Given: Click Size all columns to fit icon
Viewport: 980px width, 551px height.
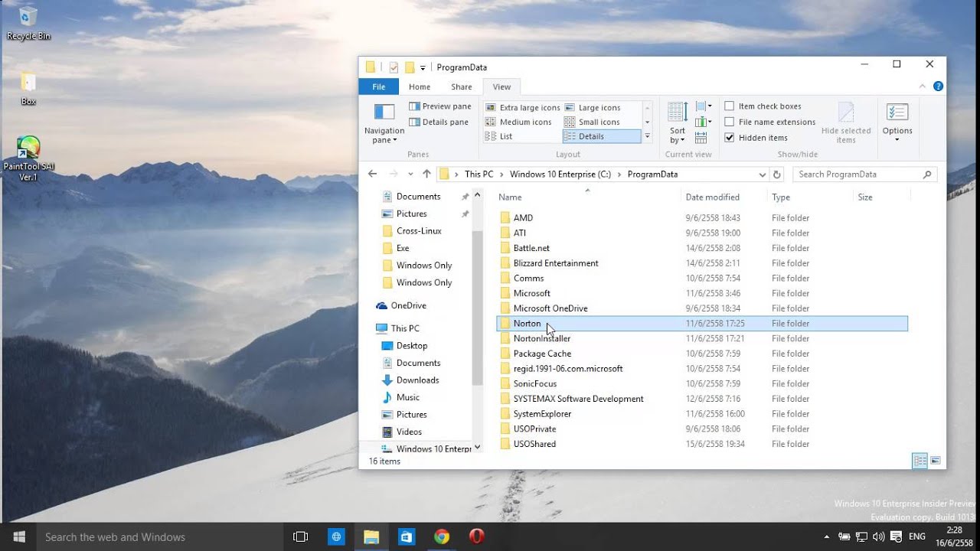Looking at the screenshot, I should pyautogui.click(x=701, y=138).
